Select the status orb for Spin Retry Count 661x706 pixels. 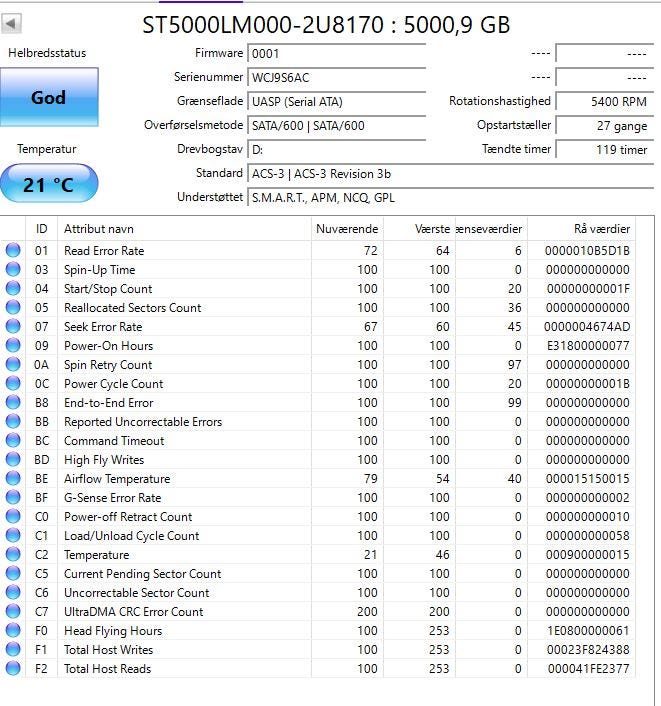click(13, 364)
